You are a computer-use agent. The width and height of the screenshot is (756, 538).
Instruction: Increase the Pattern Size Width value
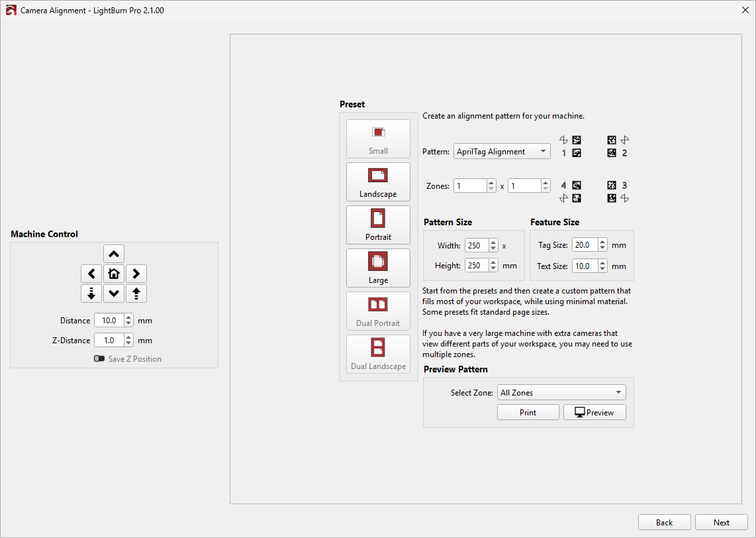pyautogui.click(x=493, y=242)
